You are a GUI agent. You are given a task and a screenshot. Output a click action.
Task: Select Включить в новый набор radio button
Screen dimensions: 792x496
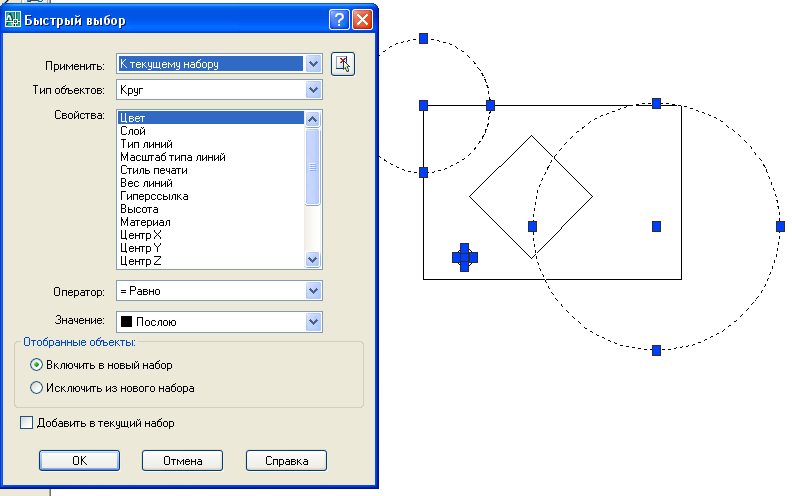(x=36, y=365)
